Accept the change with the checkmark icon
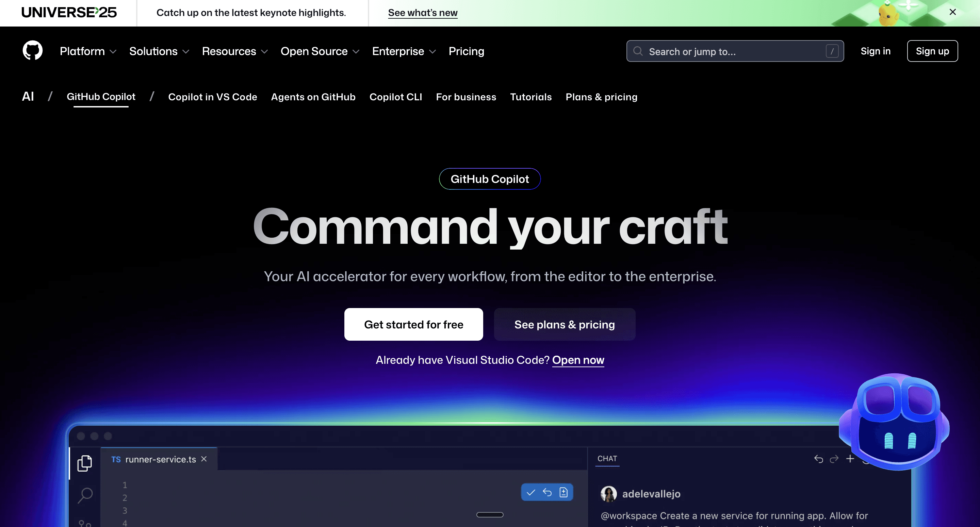The image size is (980, 527). (531, 492)
